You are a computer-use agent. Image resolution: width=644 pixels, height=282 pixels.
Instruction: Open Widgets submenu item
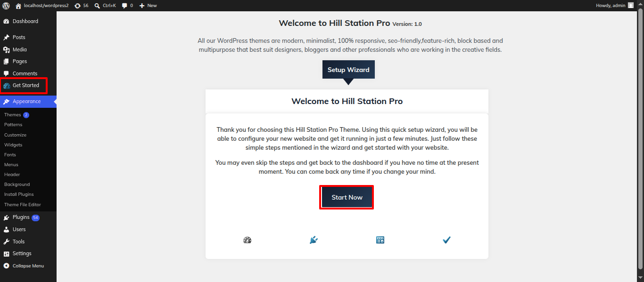[x=13, y=145]
